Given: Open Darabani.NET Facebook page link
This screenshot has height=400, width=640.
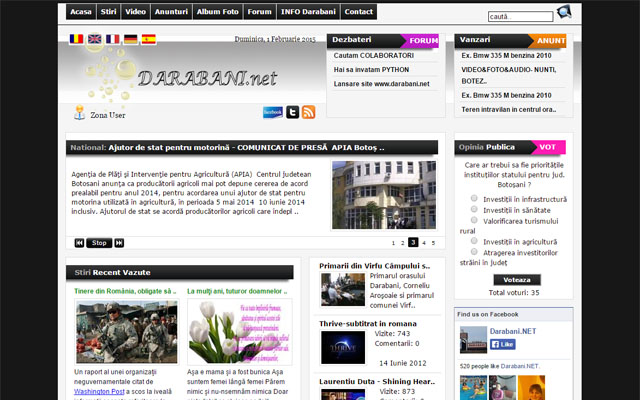Looking at the screenshot, I should 513,331.
